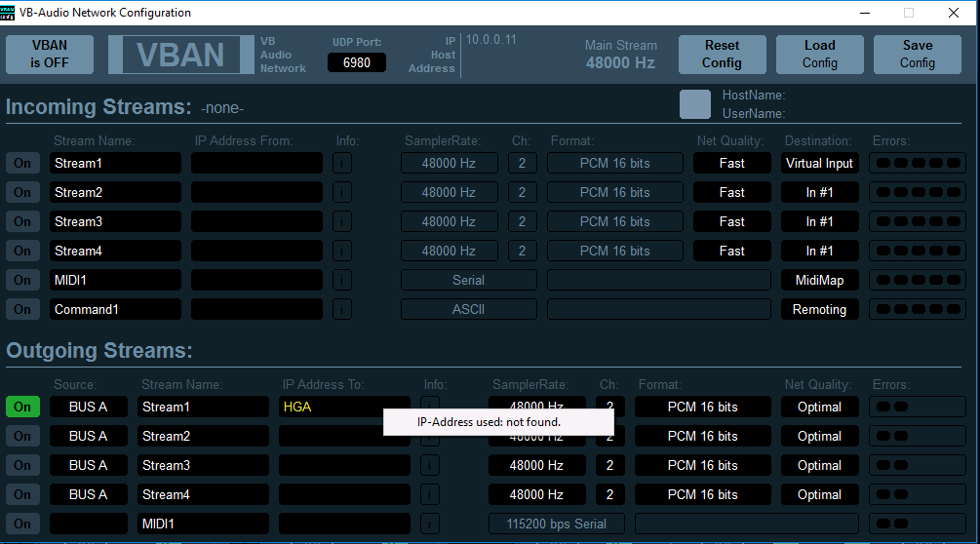Turn on outgoing Stream3

point(22,465)
